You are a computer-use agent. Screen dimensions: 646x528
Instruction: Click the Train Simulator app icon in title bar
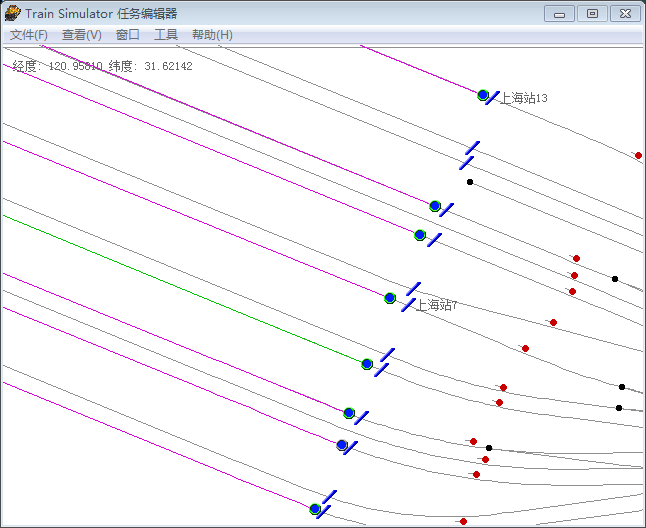pyautogui.click(x=12, y=13)
